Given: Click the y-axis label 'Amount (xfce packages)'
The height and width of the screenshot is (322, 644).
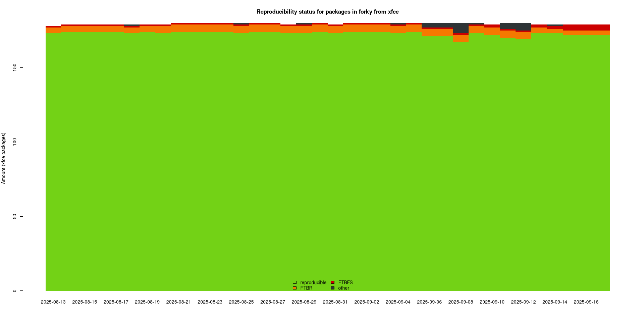Looking at the screenshot, I should 4,158.
